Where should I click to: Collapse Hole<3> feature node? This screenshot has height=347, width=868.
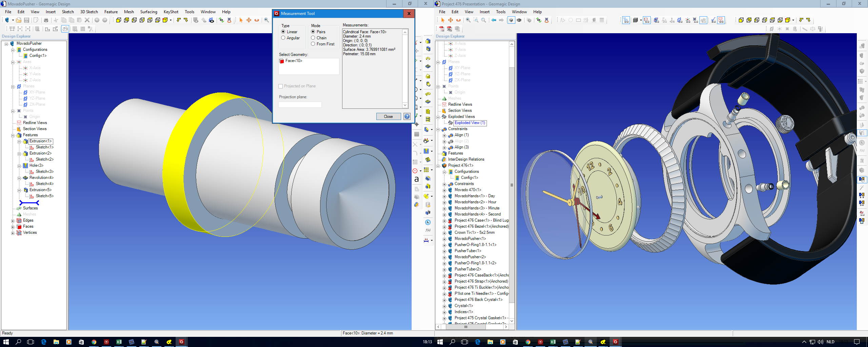pyautogui.click(x=19, y=166)
